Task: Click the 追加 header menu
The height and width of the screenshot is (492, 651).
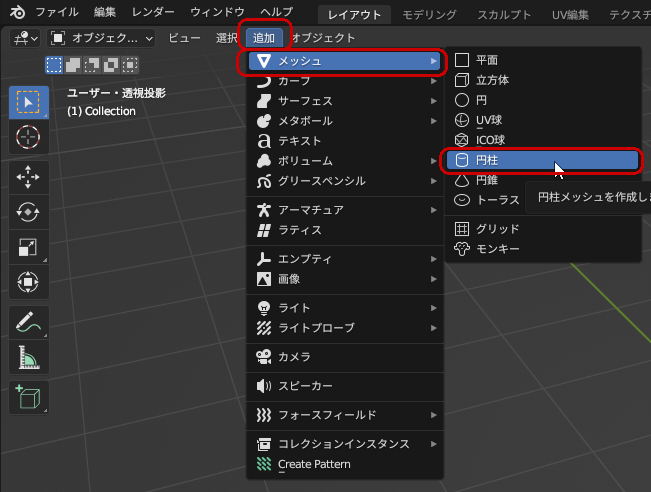Action: pyautogui.click(x=264, y=38)
